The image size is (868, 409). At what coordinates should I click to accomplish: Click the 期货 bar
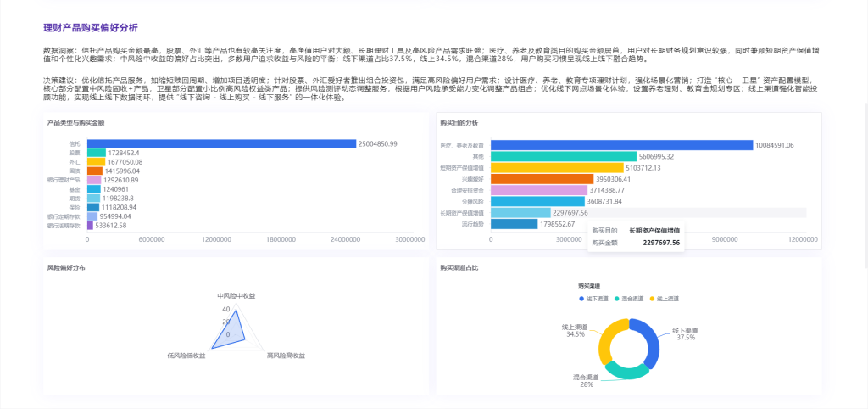pos(93,198)
